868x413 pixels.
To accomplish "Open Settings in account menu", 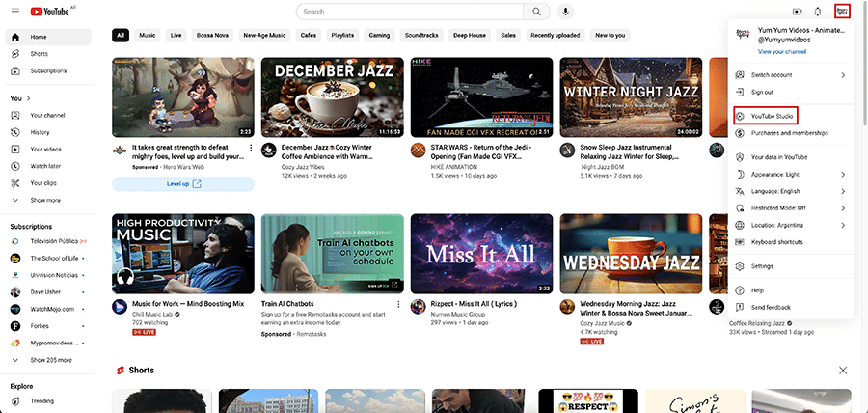I will pos(790,266).
